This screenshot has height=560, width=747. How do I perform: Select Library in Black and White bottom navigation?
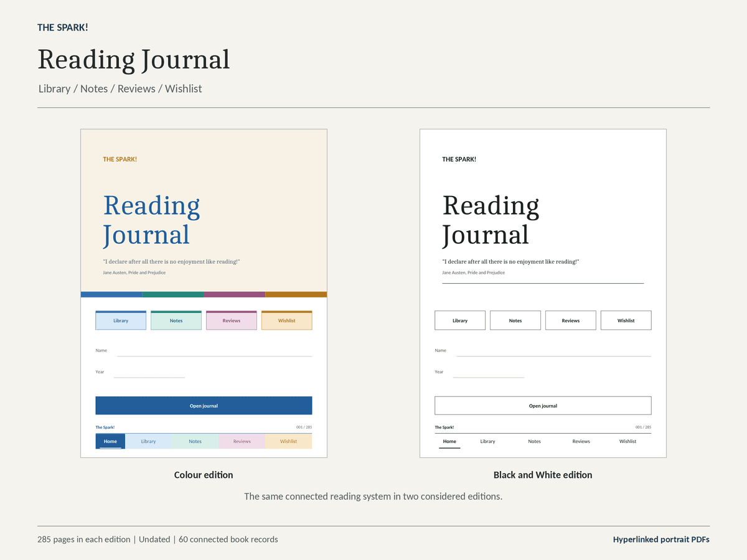pos(488,441)
